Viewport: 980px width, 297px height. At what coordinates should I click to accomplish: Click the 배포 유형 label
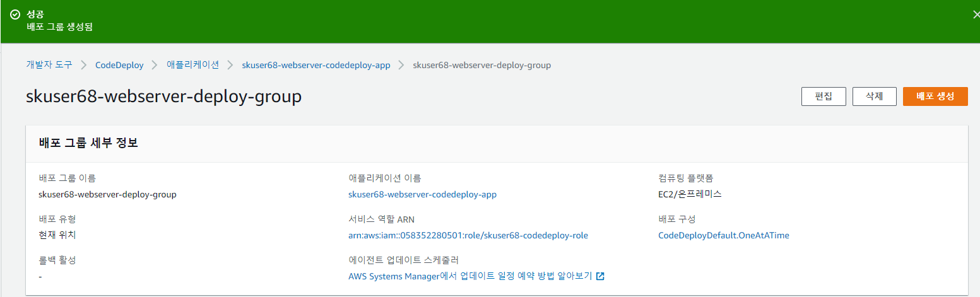(x=57, y=219)
